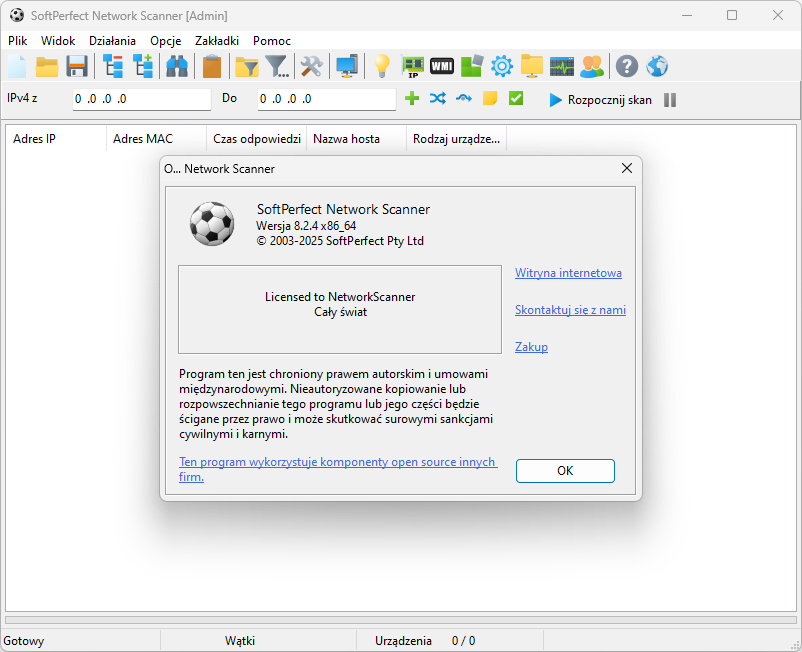Close the about Network Scanner dialog
The width and height of the screenshot is (802, 652).
click(627, 168)
